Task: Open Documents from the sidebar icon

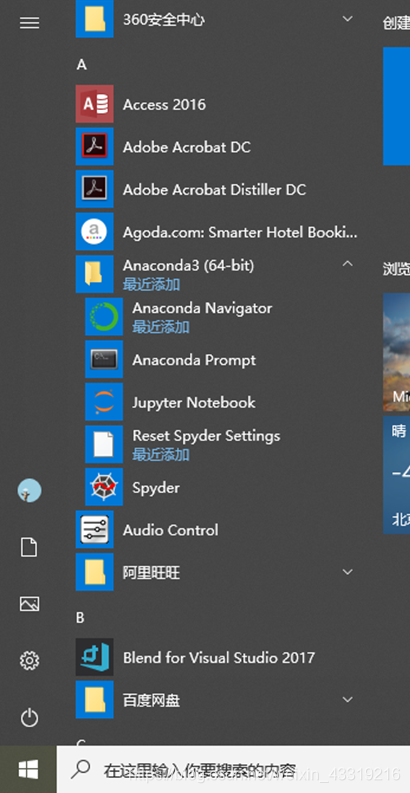Action: (29, 547)
